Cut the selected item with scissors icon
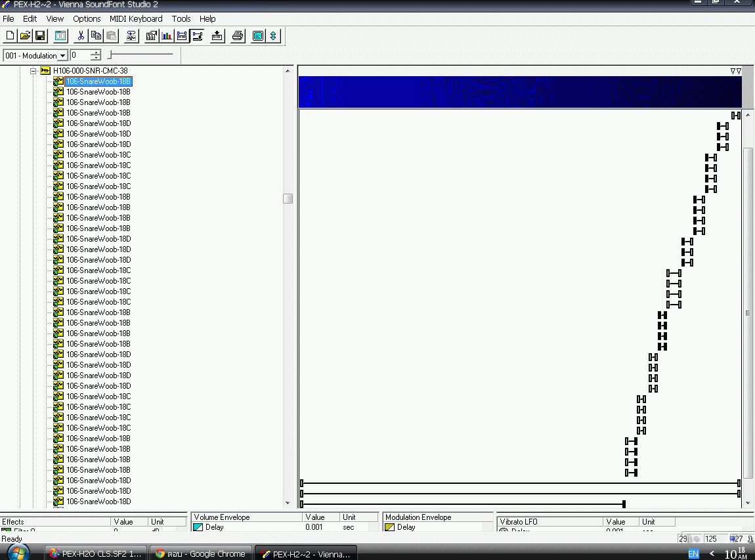The height and width of the screenshot is (560, 755). point(81,35)
